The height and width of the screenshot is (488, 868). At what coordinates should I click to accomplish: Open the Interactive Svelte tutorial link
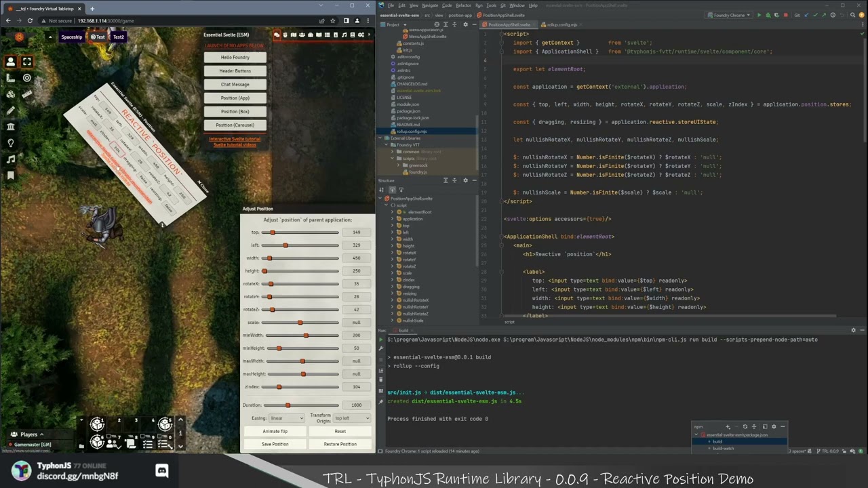pyautogui.click(x=235, y=139)
